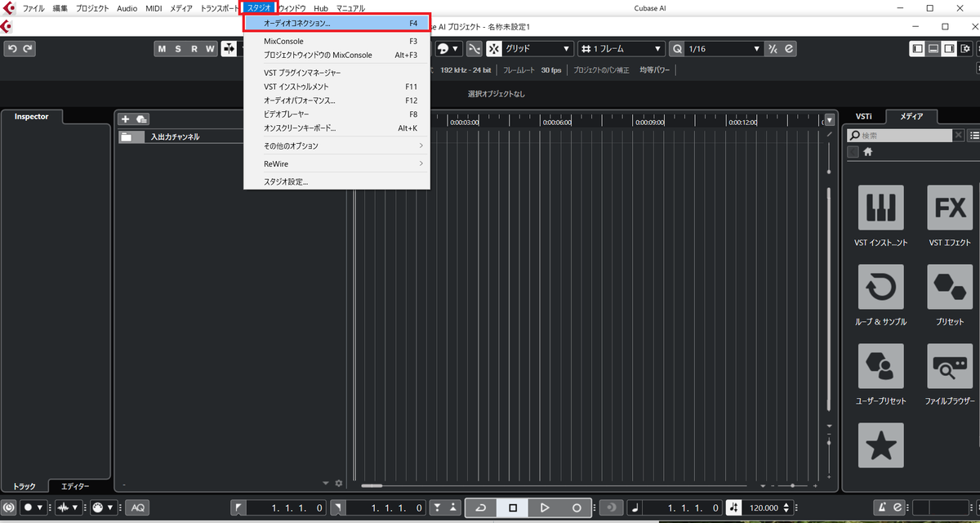Open the MIDI menu

(x=154, y=8)
